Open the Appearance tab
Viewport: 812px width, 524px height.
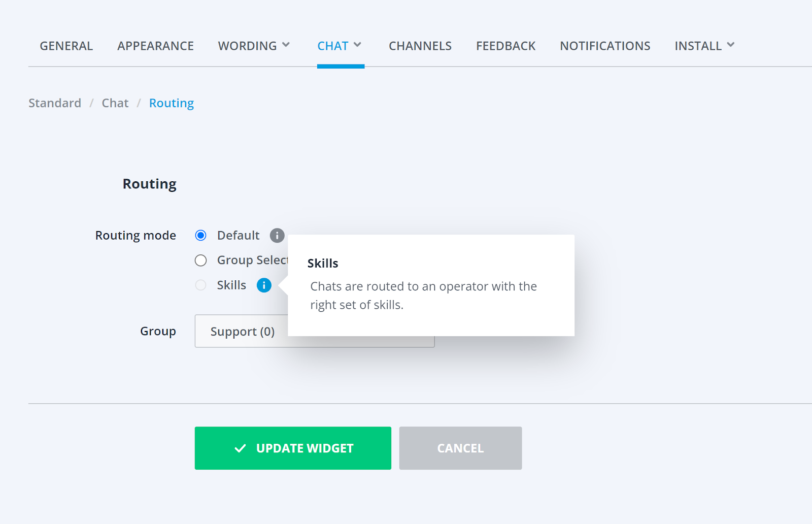[x=155, y=46]
